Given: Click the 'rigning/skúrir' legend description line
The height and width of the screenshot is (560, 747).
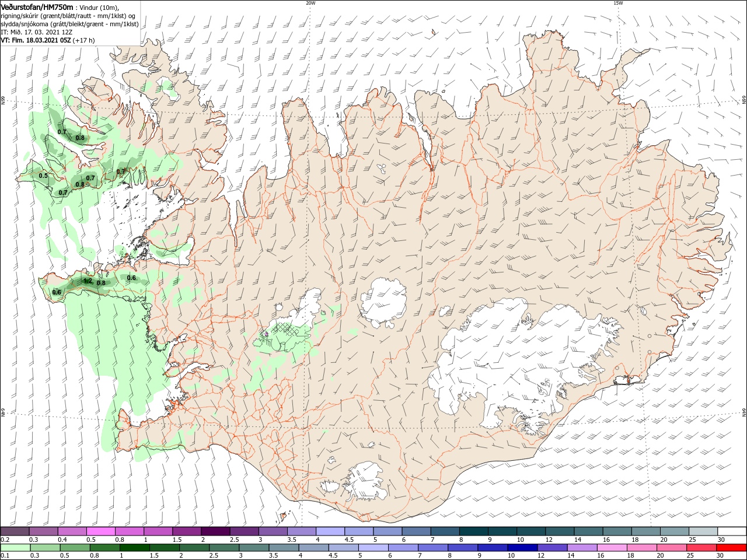Looking at the screenshot, I should pyautogui.click(x=68, y=16).
